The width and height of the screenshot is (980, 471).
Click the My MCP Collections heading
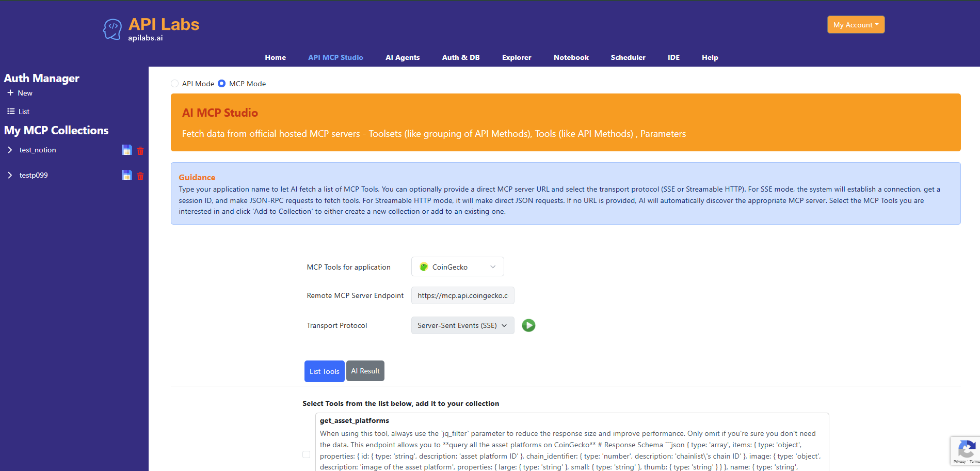point(56,130)
